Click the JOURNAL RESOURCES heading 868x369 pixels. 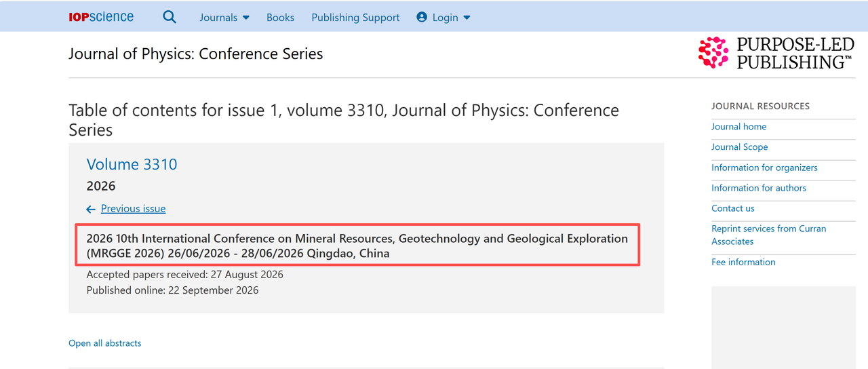pyautogui.click(x=760, y=106)
